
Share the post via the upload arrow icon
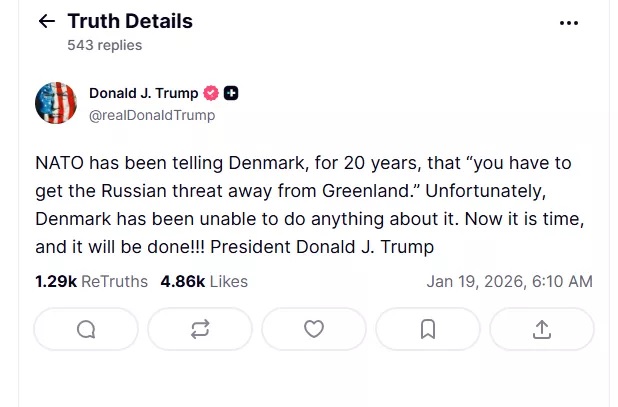pos(542,329)
